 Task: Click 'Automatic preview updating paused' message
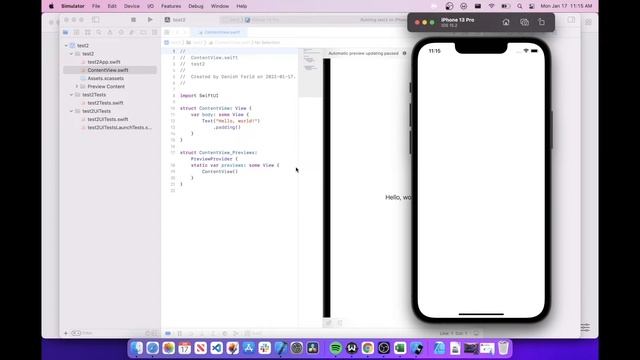[363, 53]
